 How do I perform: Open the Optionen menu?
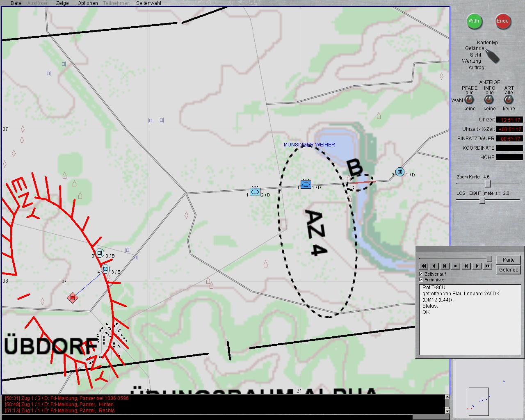pyautogui.click(x=88, y=3)
